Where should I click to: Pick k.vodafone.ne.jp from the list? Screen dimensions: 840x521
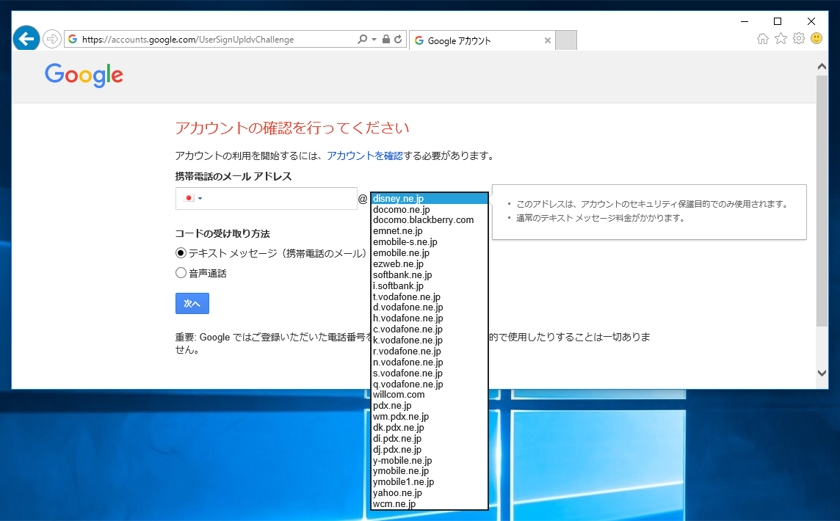429,340
